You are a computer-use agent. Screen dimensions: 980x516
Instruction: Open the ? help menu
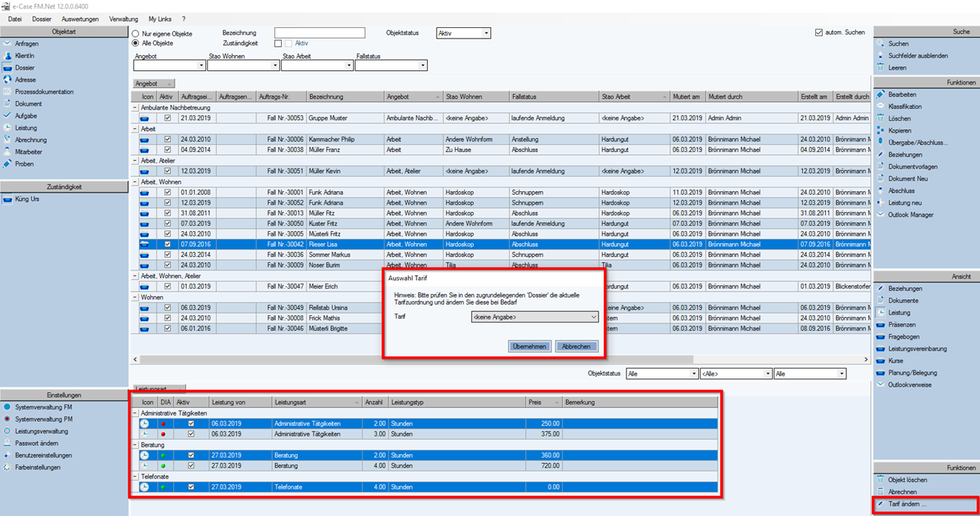click(184, 19)
